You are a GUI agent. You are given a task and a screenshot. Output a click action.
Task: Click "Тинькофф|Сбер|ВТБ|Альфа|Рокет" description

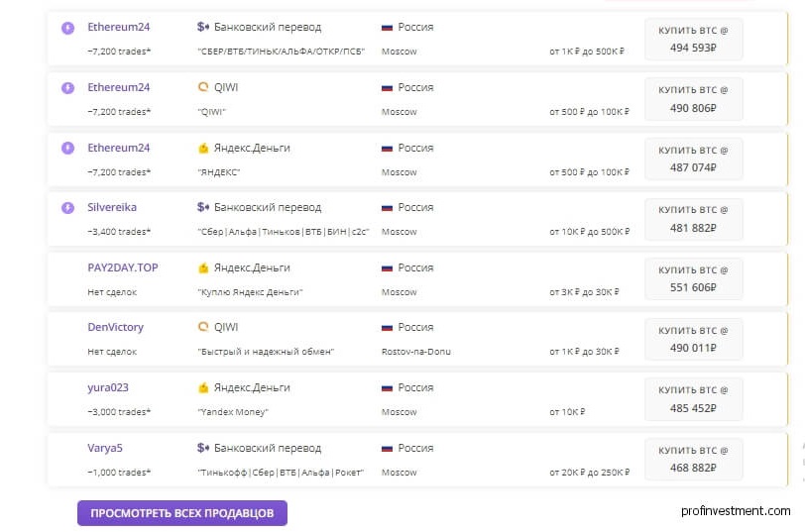[x=281, y=473]
